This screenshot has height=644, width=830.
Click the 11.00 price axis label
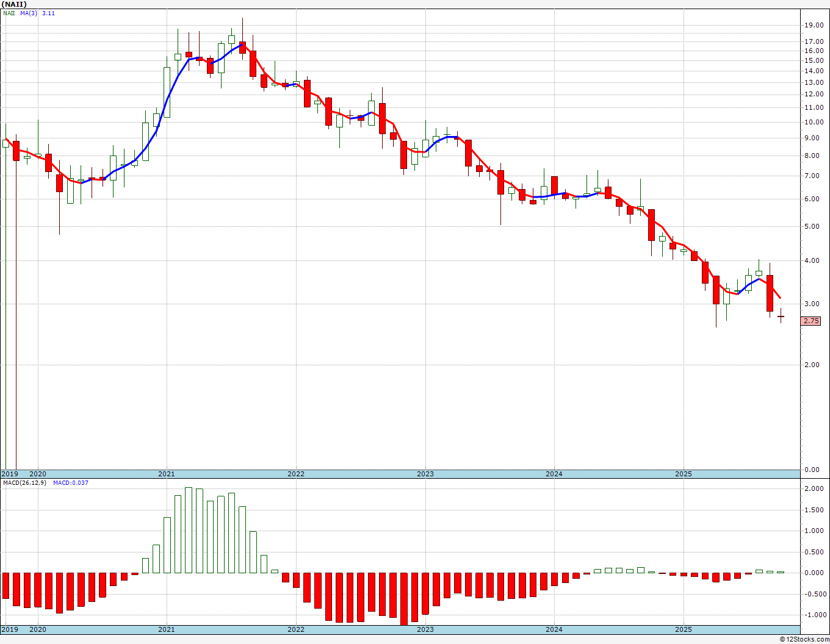[x=814, y=107]
